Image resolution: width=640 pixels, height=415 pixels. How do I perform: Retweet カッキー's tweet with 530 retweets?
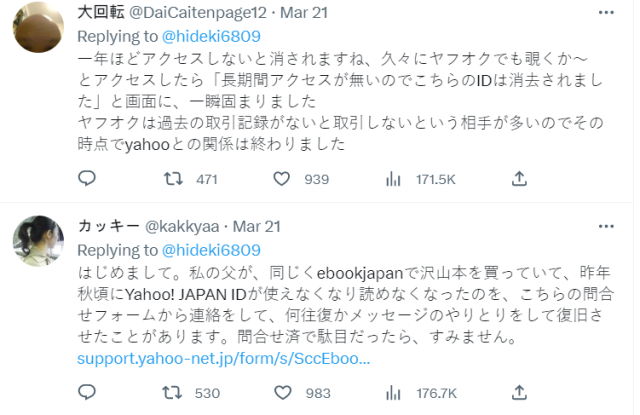[173, 393]
